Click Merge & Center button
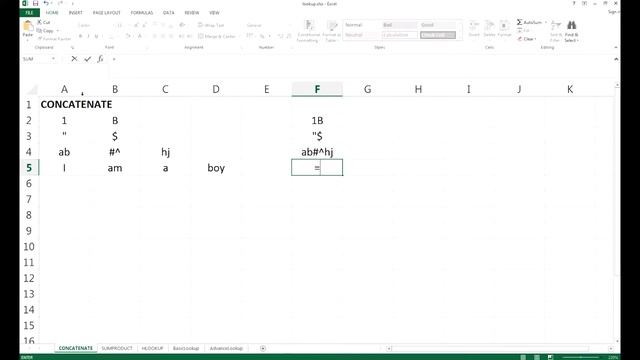 click(x=217, y=36)
